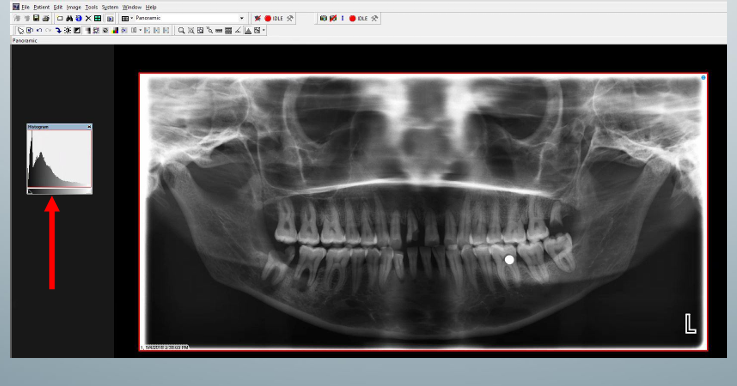Click tools icon after second IDLE label
This screenshot has height=386, width=737.
pyautogui.click(x=375, y=18)
